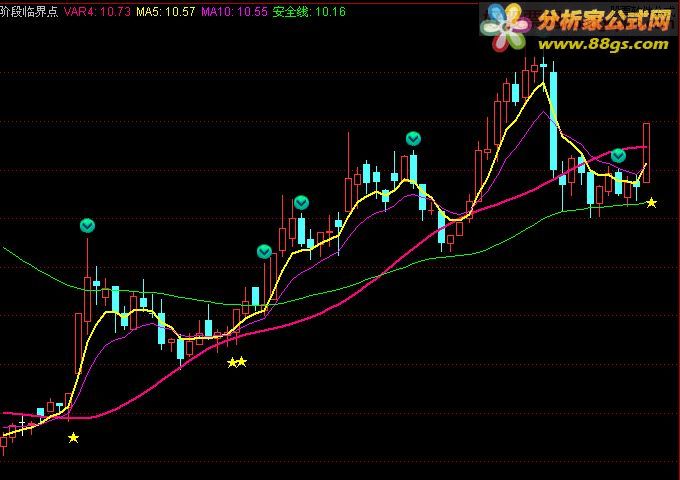This screenshot has width=680, height=480.
Task: Click the second teal down-arrow marker from left
Action: point(264,251)
